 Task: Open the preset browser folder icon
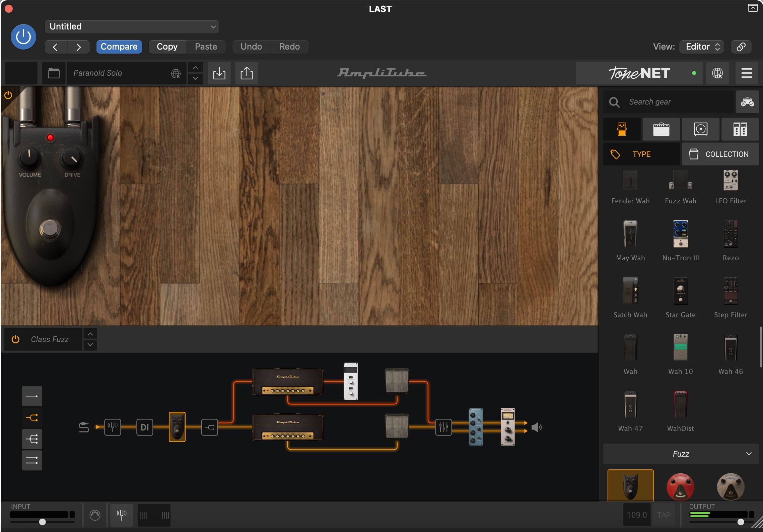54,73
